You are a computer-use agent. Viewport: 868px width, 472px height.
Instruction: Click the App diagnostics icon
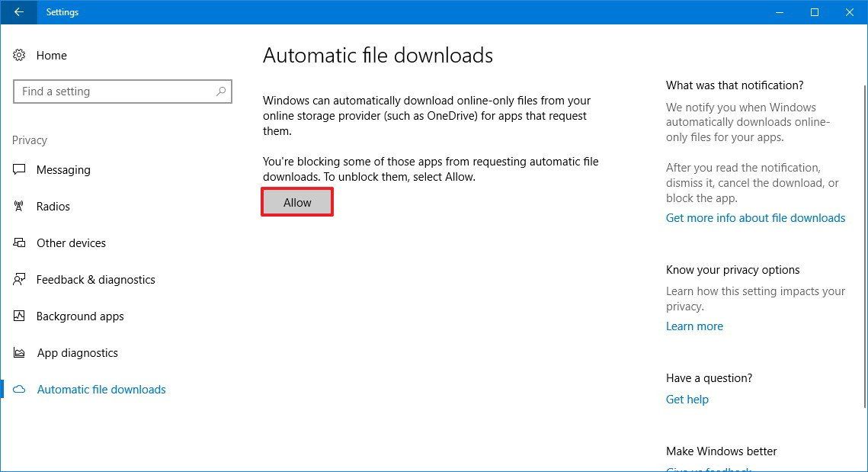coord(20,352)
